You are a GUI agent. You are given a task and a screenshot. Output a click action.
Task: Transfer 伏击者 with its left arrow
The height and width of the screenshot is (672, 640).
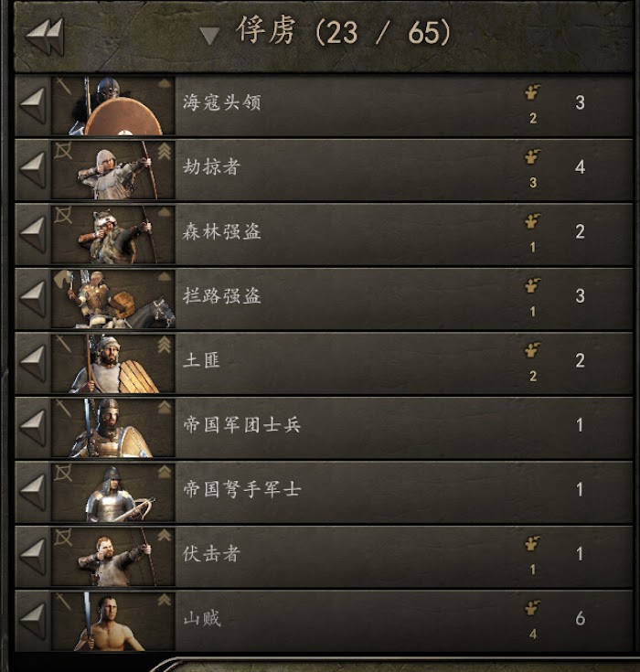pyautogui.click(x=33, y=557)
